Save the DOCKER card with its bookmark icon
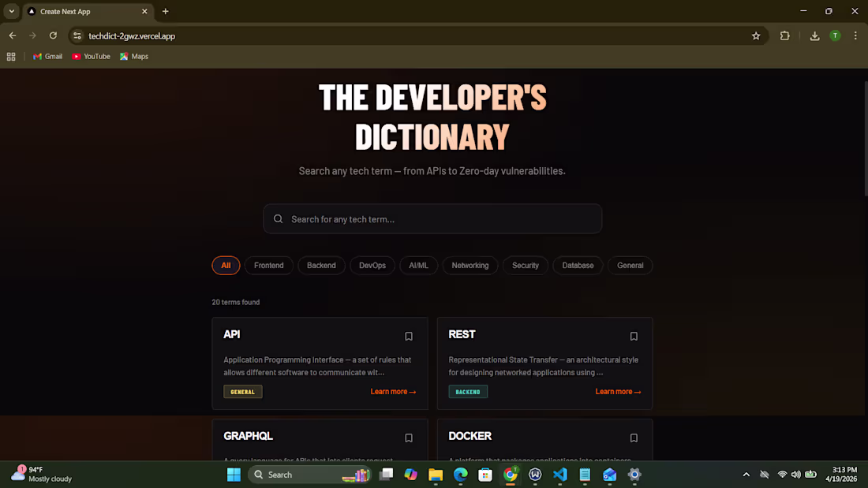 (x=634, y=438)
